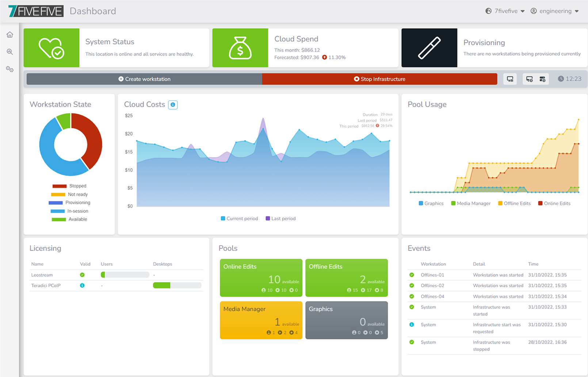Open the workstation schedule icon
The image size is (588, 377).
tap(529, 79)
